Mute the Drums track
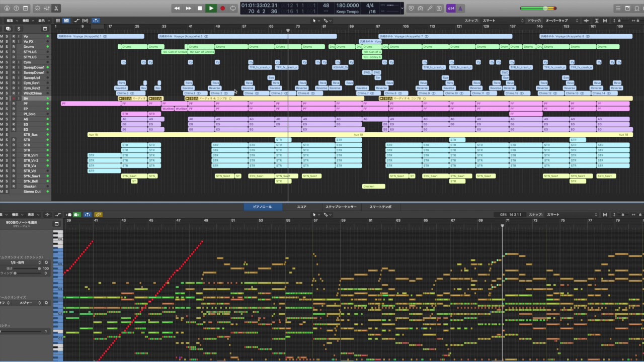Screen dimensions: 644x362 (x=2, y=47)
